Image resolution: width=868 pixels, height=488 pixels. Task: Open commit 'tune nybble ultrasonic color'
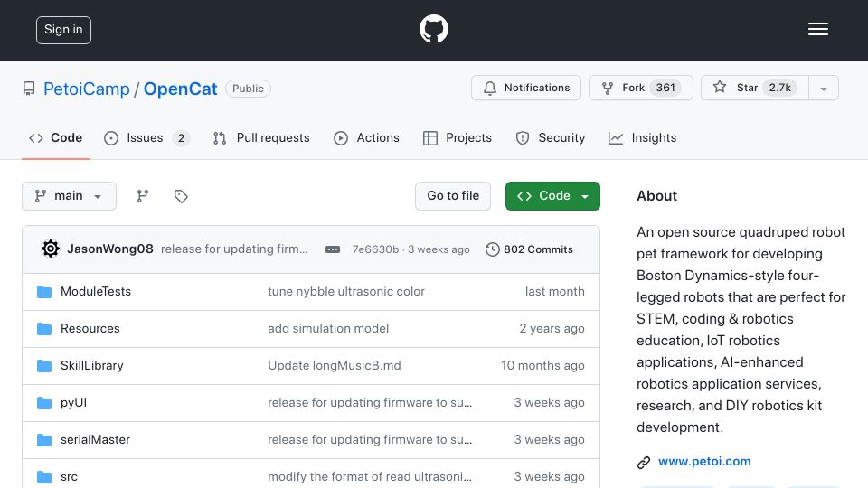[346, 292]
